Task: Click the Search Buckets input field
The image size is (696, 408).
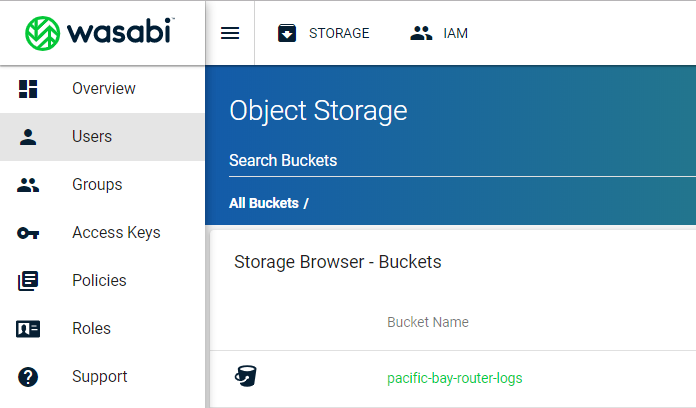Action: [x=450, y=161]
